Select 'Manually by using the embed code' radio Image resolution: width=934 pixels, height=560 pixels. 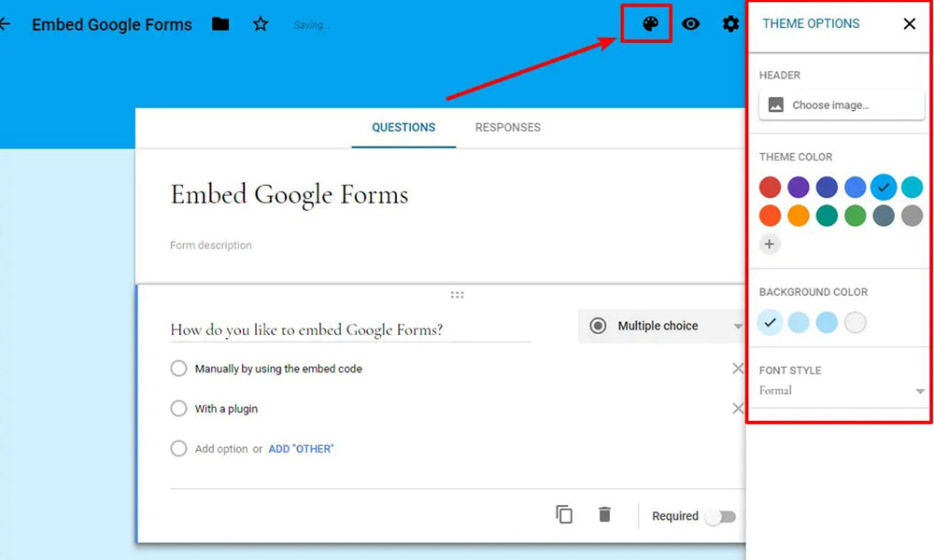pyautogui.click(x=178, y=369)
